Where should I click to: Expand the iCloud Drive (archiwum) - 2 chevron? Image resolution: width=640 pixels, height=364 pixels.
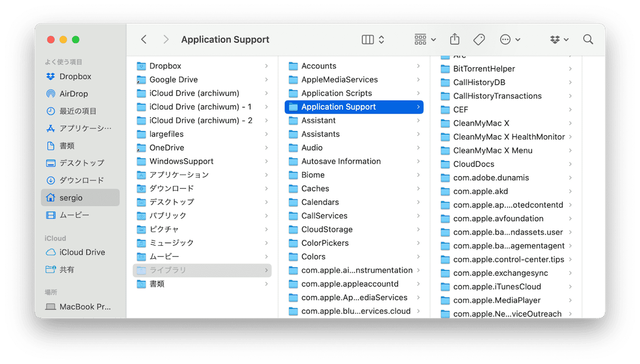click(266, 120)
